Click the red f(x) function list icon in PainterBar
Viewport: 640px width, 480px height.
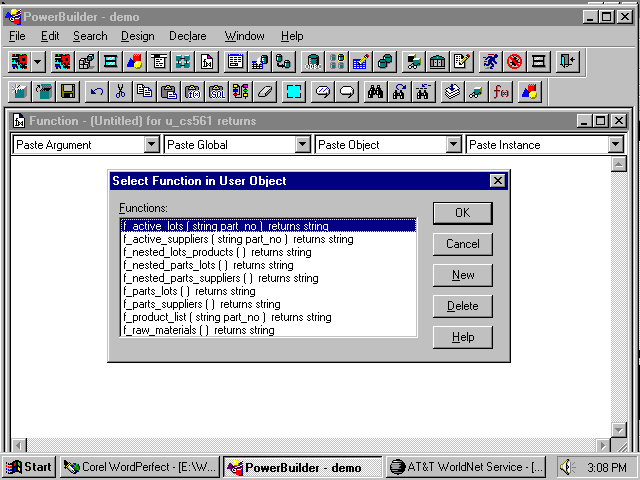(500, 92)
